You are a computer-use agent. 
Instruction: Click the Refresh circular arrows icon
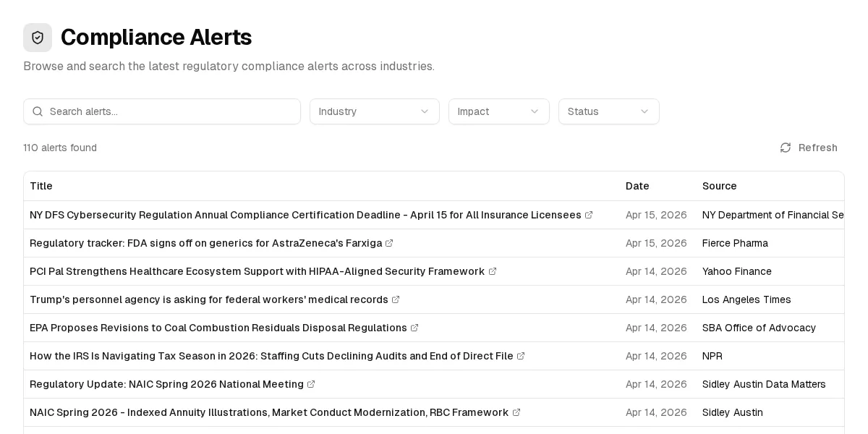point(786,148)
